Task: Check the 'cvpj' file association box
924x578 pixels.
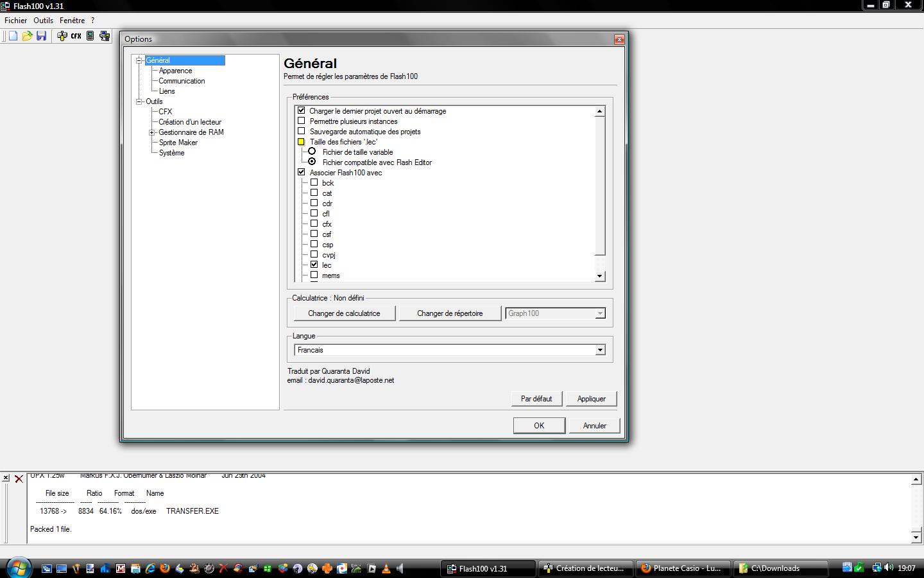Action: [x=314, y=254]
